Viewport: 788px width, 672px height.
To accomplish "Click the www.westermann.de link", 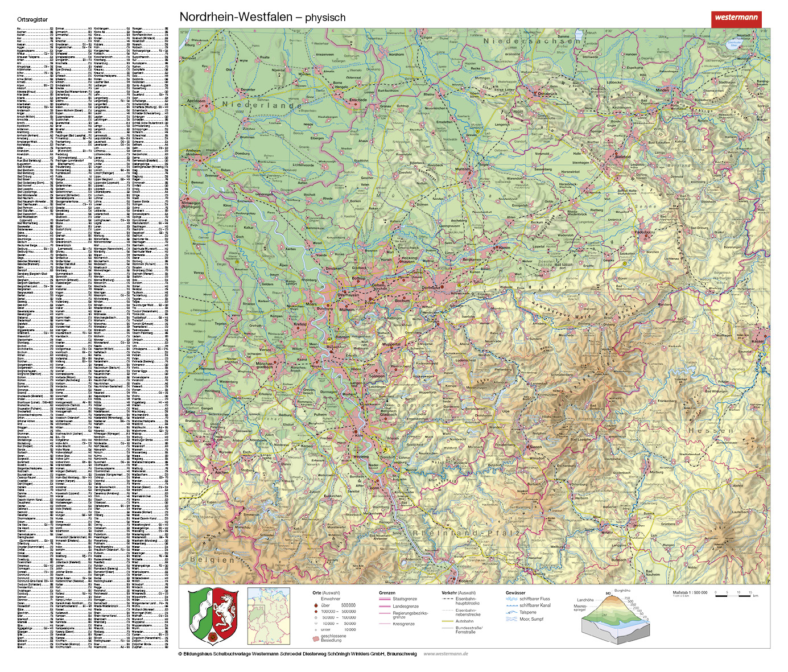I will point(446,654).
